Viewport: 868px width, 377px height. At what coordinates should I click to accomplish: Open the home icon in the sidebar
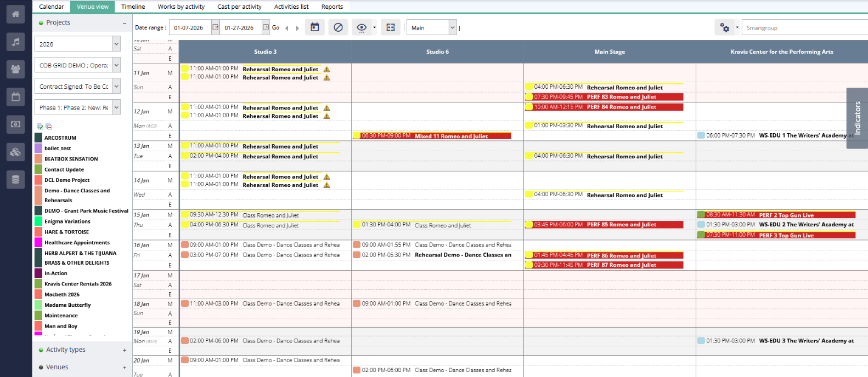pos(15,14)
